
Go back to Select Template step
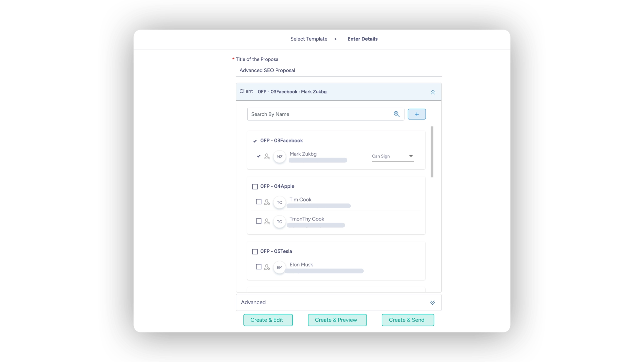pyautogui.click(x=309, y=39)
